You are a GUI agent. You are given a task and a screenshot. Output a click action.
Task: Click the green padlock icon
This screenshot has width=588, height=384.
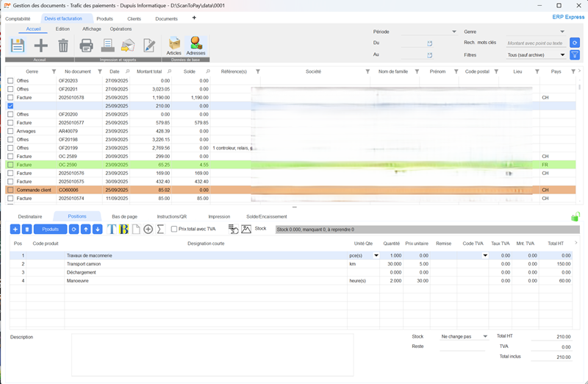click(574, 216)
